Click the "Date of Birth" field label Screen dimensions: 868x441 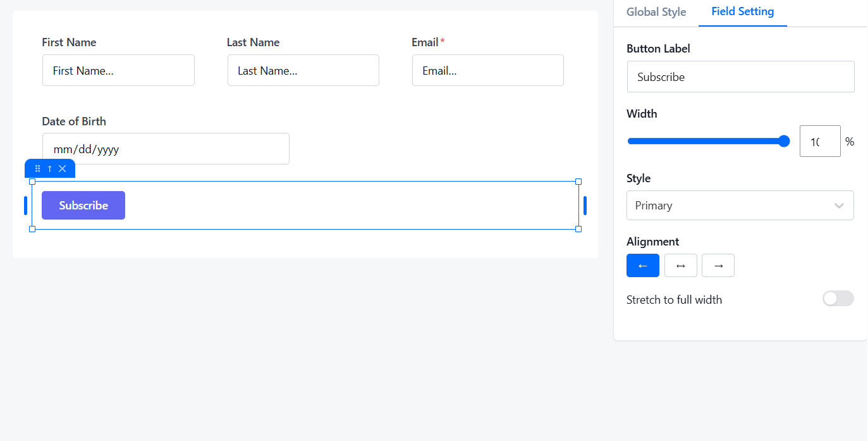(x=74, y=121)
